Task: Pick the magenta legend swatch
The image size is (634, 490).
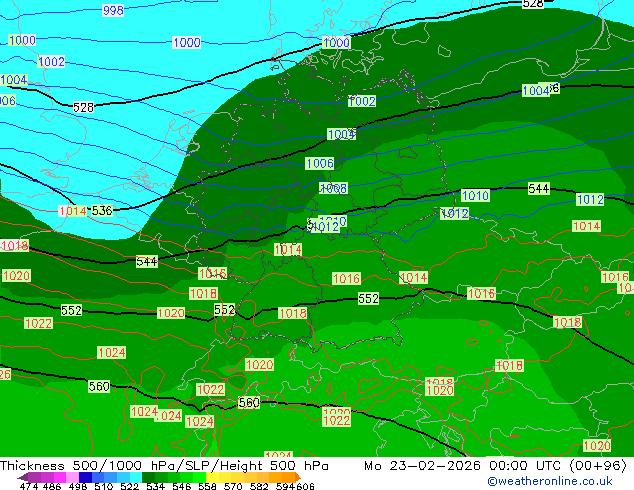Action: pyautogui.click(x=59, y=477)
